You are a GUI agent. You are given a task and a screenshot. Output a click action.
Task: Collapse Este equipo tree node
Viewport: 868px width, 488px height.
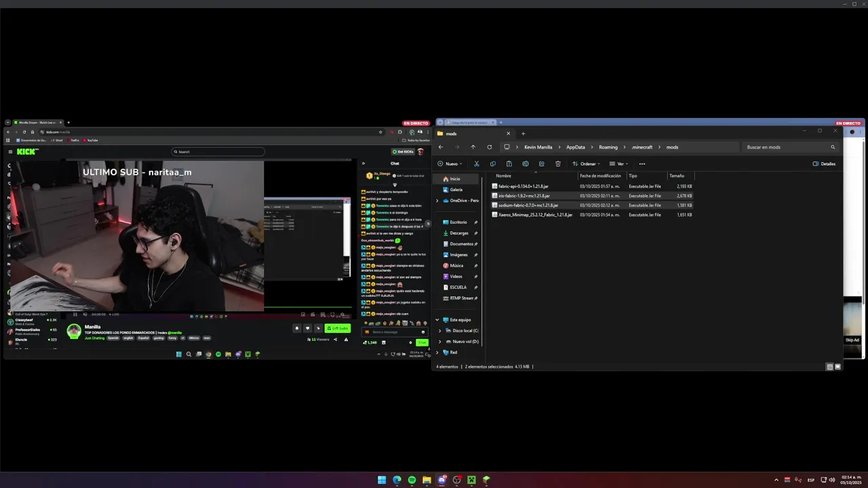coord(437,320)
